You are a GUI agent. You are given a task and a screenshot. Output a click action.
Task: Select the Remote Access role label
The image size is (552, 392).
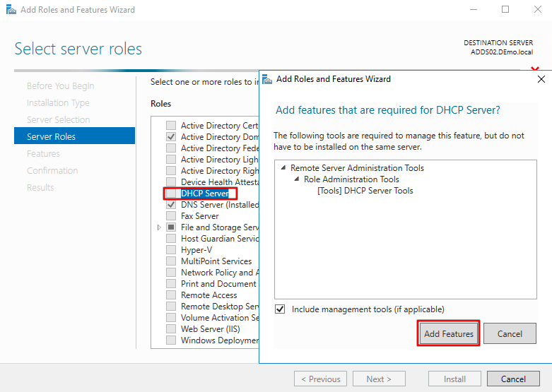(209, 295)
